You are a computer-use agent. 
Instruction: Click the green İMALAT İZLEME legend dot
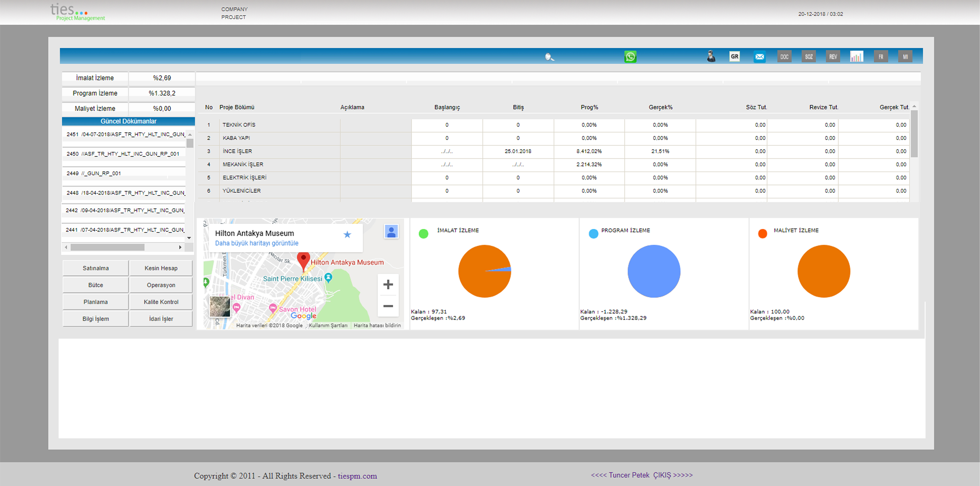click(423, 234)
